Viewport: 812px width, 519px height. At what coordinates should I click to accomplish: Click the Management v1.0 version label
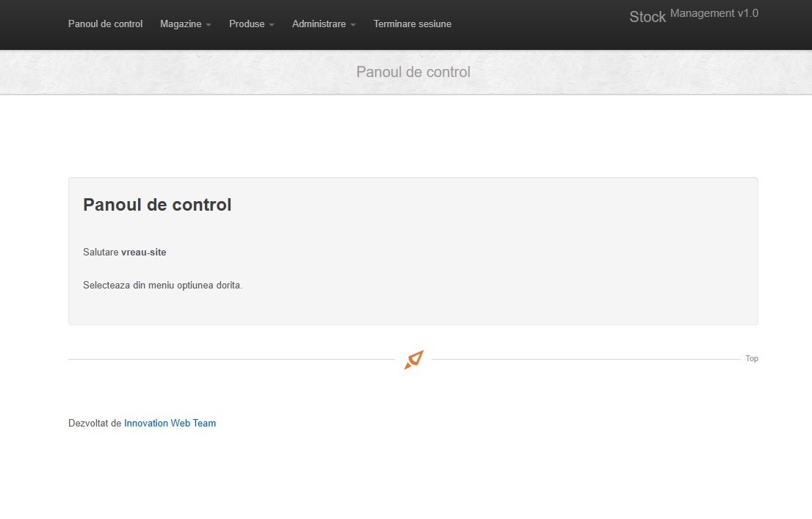[x=714, y=13]
